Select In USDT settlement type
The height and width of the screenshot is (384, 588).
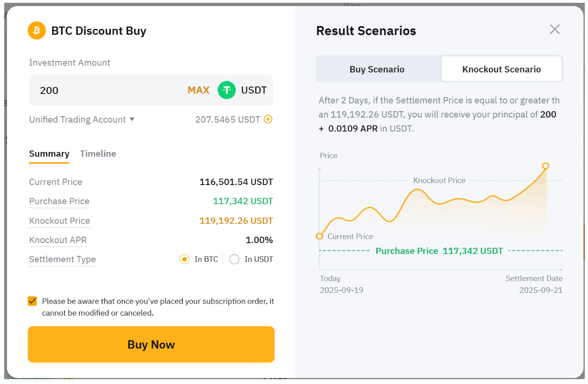(x=234, y=259)
